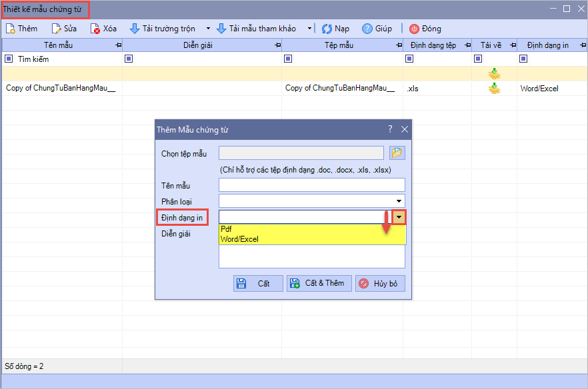Viewport: 588px width, 389px height.
Task: Collapse the Định dạng in dropdown arrow
Action: (x=399, y=217)
